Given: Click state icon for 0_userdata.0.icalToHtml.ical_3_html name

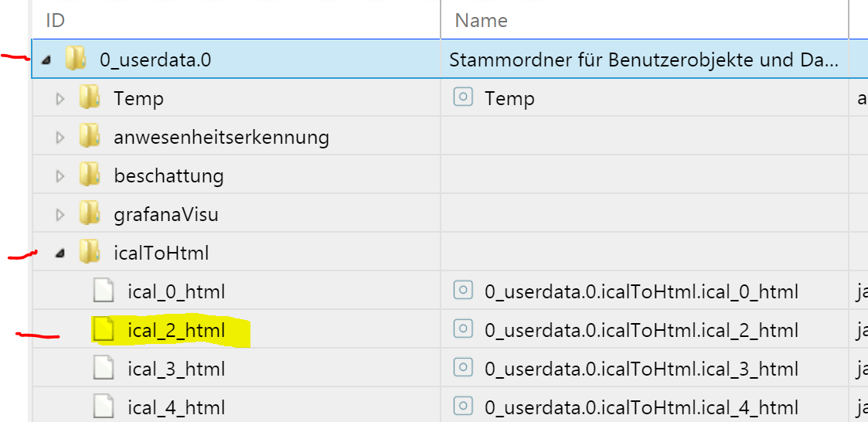Looking at the screenshot, I should pos(463,369).
